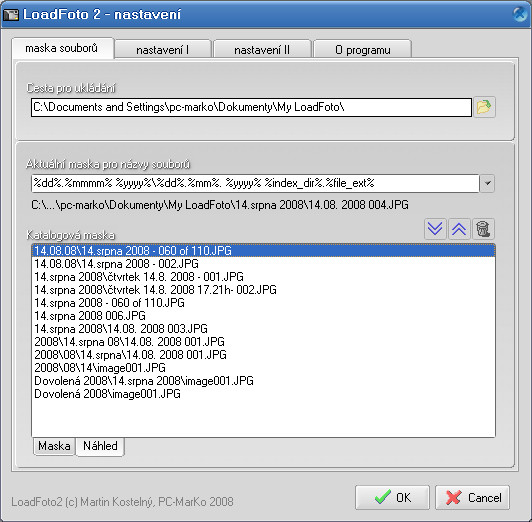The height and width of the screenshot is (522, 532).
Task: Select the 'Dovolená 2008\image001.JPG' row
Action: pyautogui.click(x=263, y=394)
